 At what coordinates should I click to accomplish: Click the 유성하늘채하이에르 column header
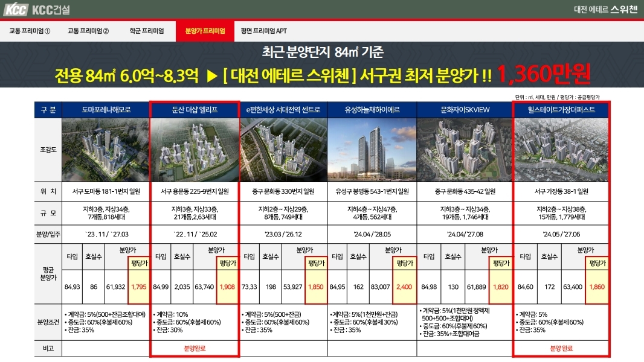pyautogui.click(x=372, y=110)
